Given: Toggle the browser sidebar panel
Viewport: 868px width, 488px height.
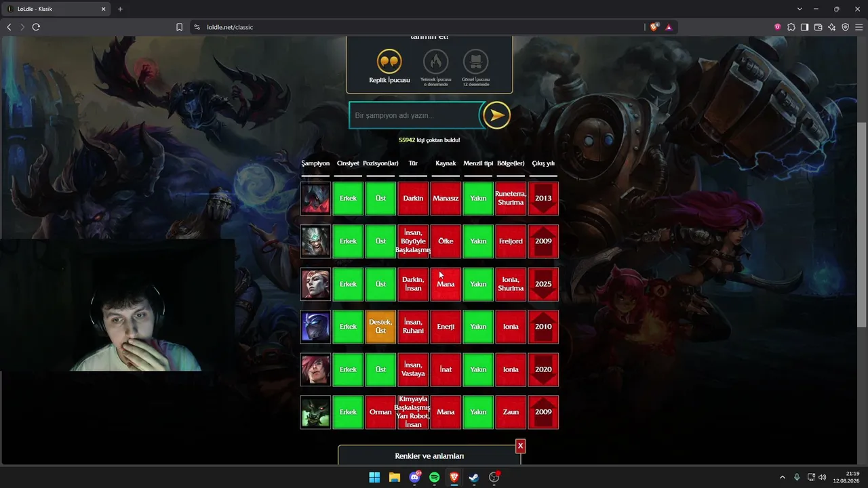Looking at the screenshot, I should click(804, 27).
